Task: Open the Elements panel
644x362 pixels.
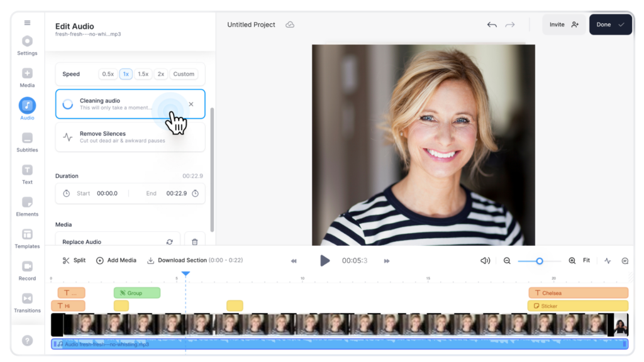Action: pos(27,206)
